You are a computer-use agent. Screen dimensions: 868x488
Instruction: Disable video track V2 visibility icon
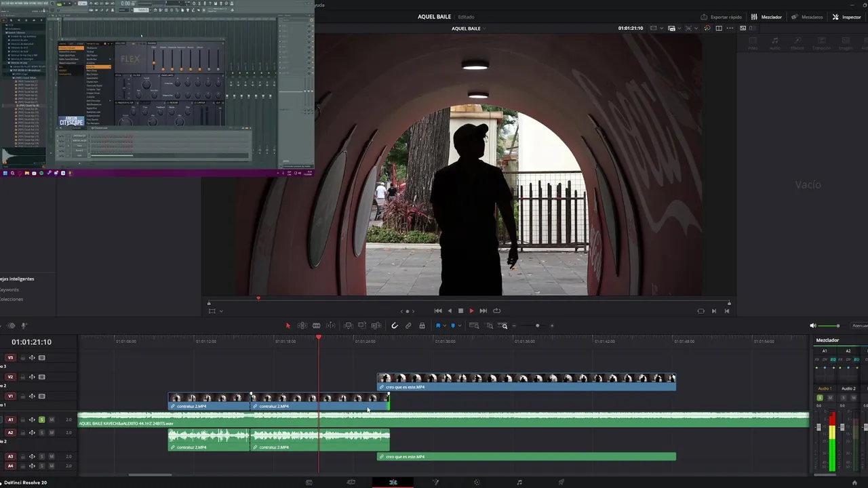(41, 377)
